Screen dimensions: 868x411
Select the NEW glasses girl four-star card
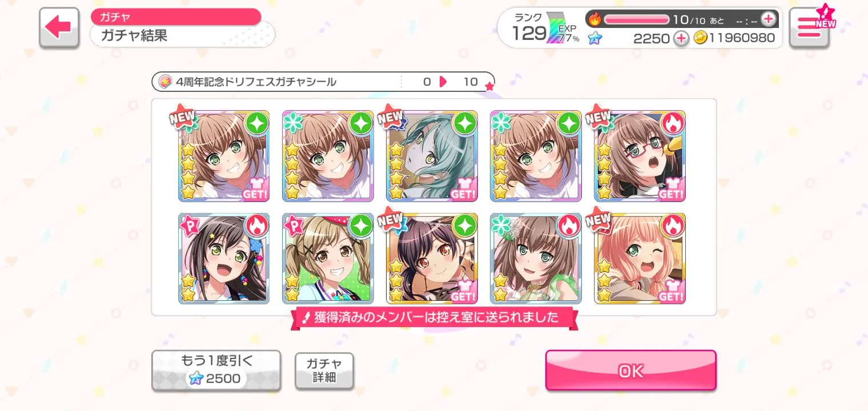(x=640, y=156)
